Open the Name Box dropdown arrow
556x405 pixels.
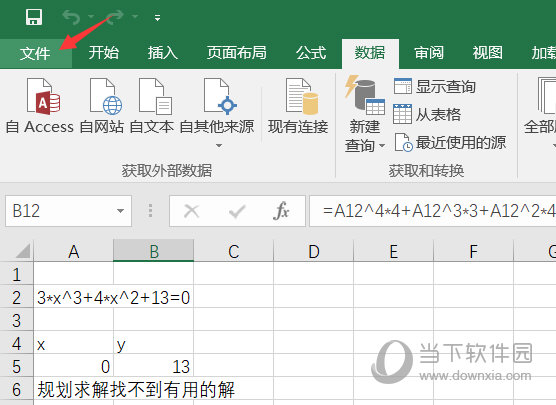click(121, 211)
